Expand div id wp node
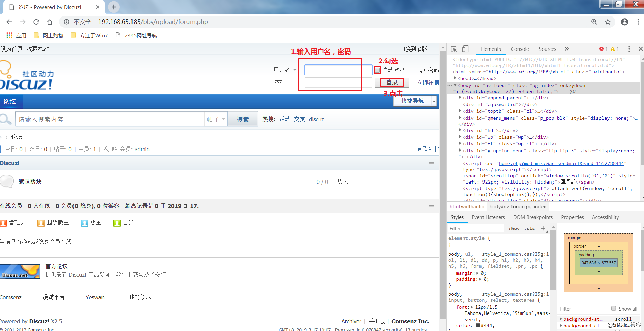The width and height of the screenshot is (644, 331). pos(460,137)
